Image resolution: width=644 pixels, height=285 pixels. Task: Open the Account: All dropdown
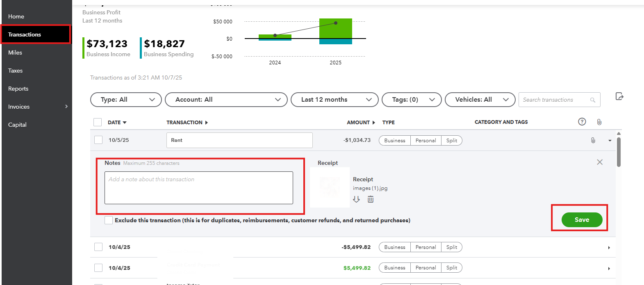pos(226,100)
